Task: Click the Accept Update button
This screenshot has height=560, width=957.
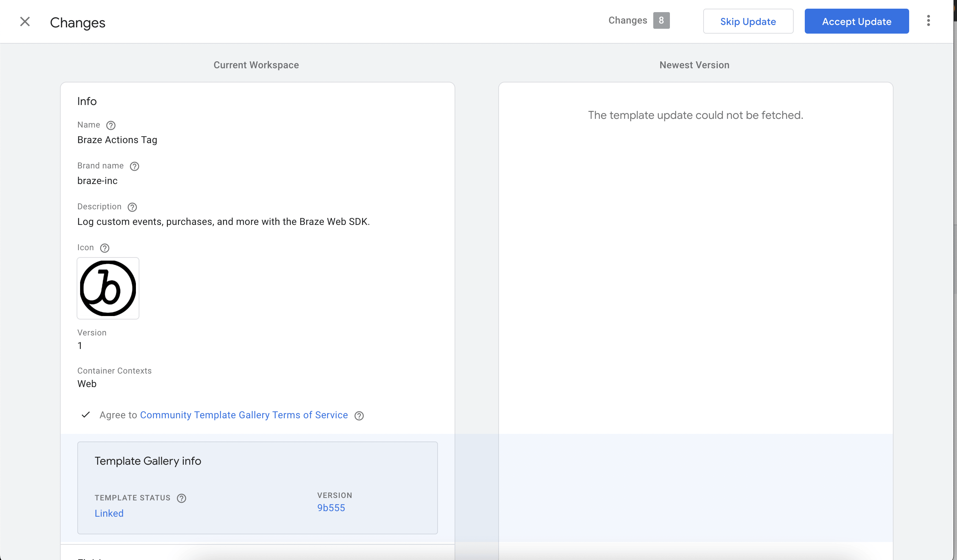Action: coord(856,21)
